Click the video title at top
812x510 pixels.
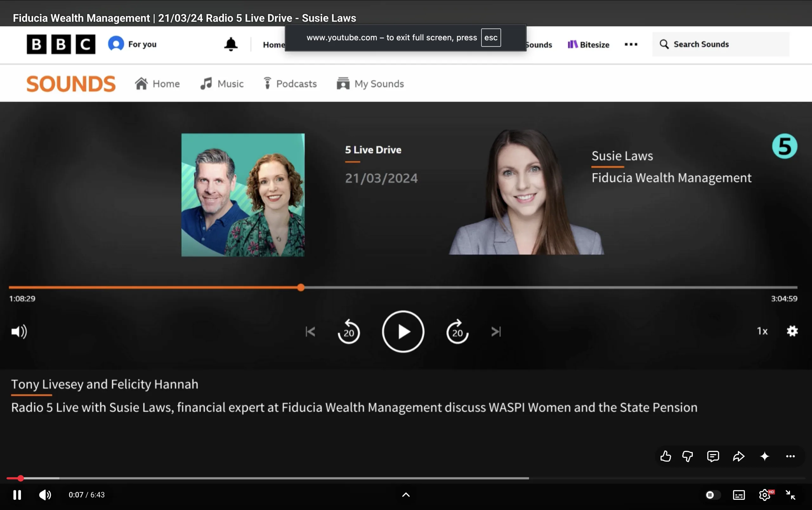(184, 18)
